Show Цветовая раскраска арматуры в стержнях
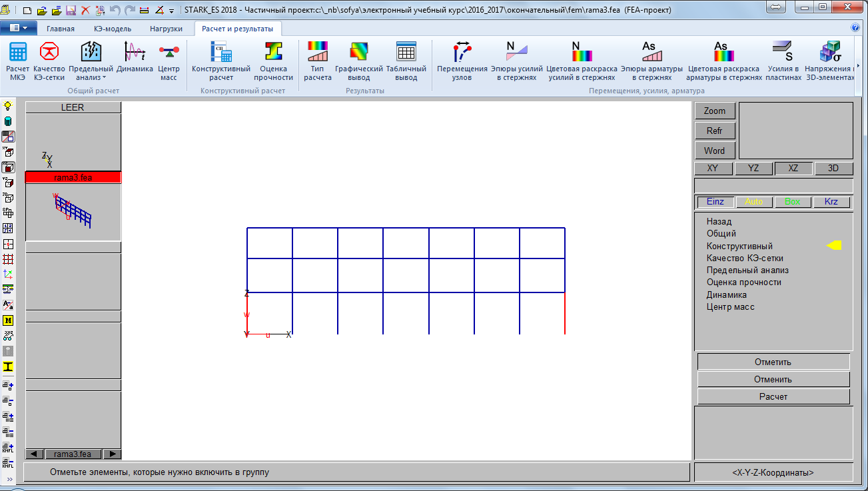 pyautogui.click(x=724, y=61)
